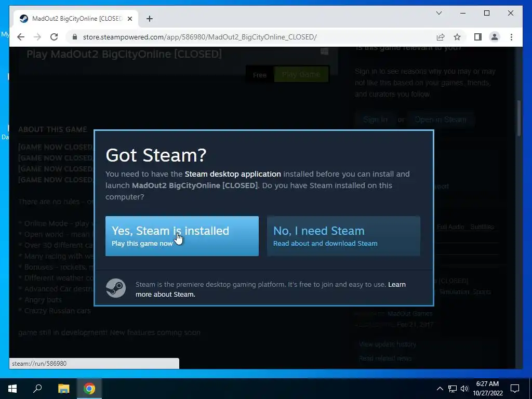The image size is (532, 399).
Task: Focus the address bar URL field
Action: click(x=200, y=37)
